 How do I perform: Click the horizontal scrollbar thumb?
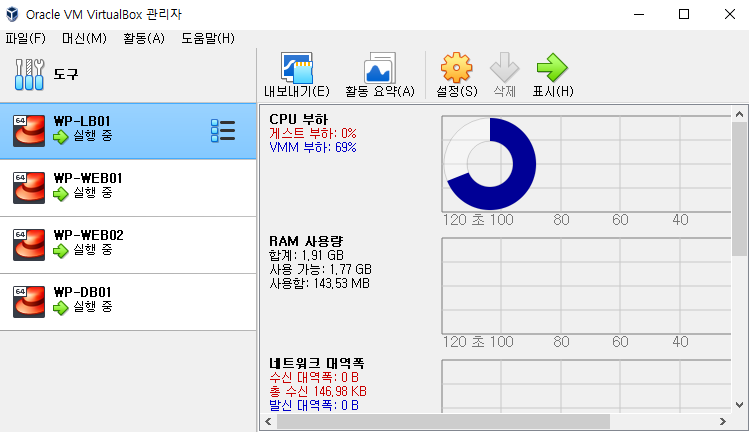click(443, 421)
